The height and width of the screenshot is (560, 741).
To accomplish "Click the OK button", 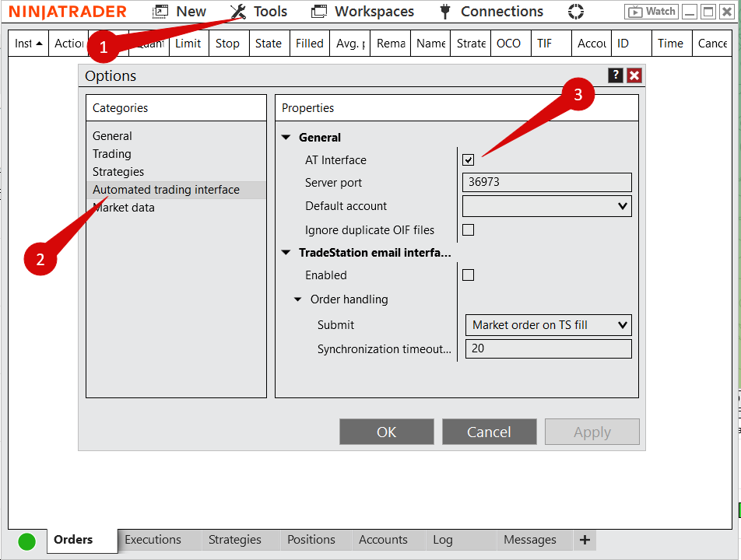I will [387, 432].
